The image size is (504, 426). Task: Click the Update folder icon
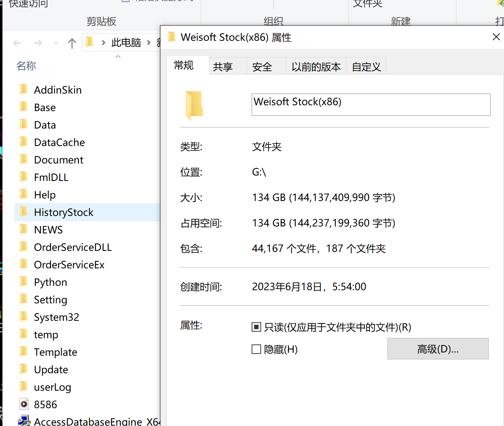coord(23,369)
